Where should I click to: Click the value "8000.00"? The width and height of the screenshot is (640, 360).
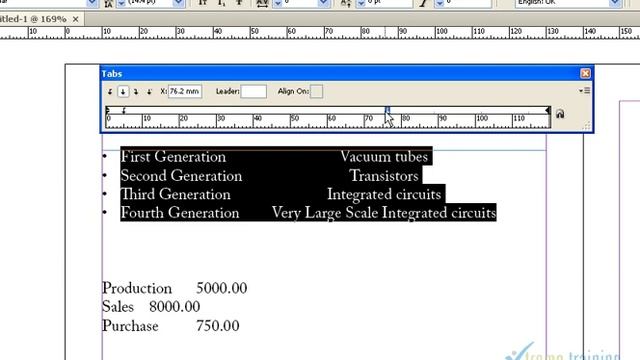click(175, 307)
